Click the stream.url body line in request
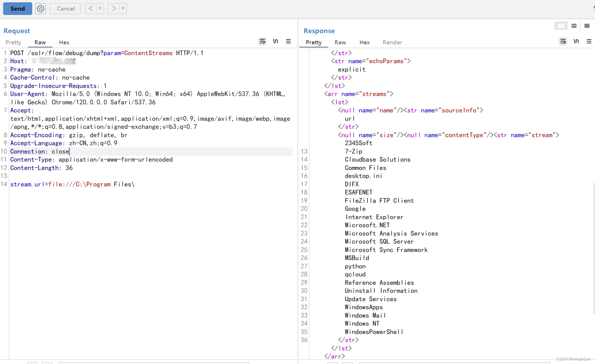Screen dimensions: 595x364 tap(72, 184)
